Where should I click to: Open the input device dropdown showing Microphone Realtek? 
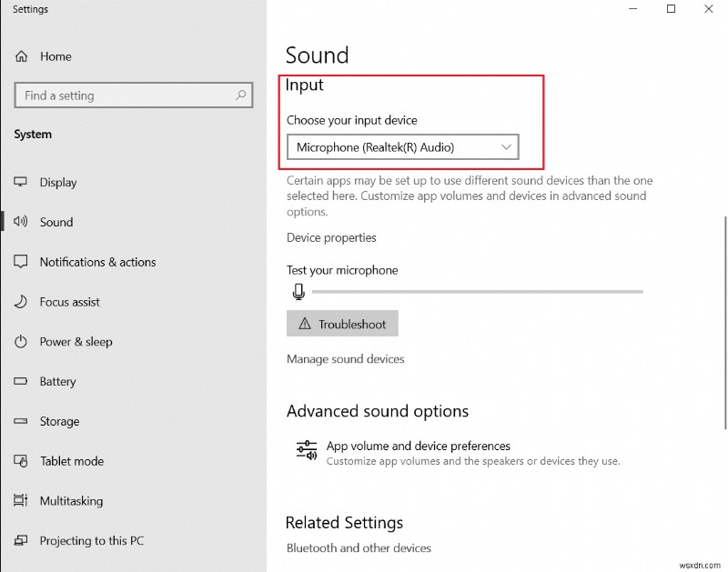tap(401, 146)
